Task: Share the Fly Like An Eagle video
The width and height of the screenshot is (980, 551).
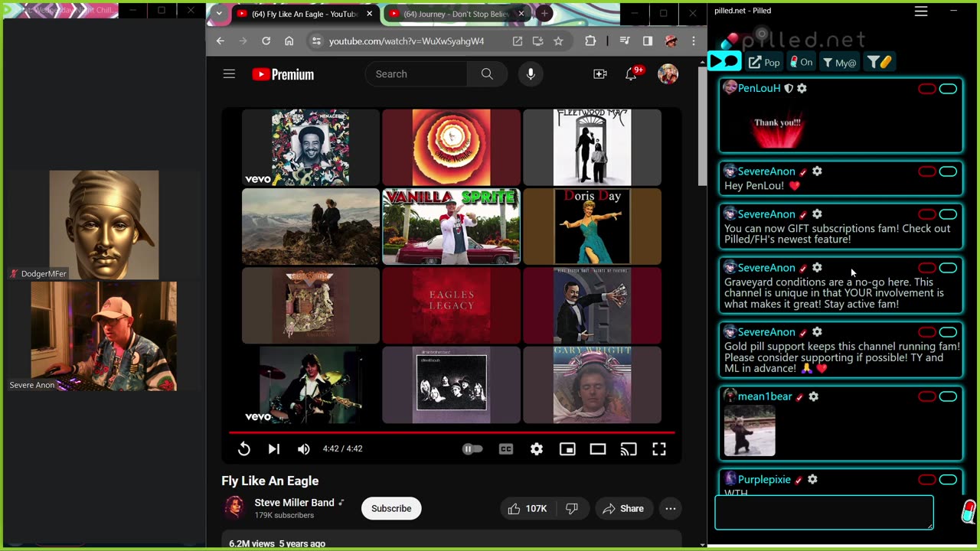Action: (623, 509)
